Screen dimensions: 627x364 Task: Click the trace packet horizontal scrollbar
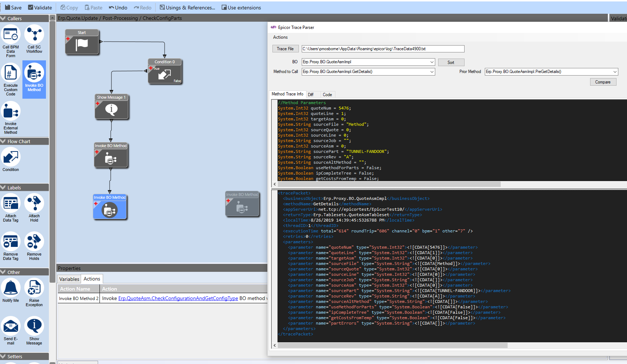tap(393, 345)
